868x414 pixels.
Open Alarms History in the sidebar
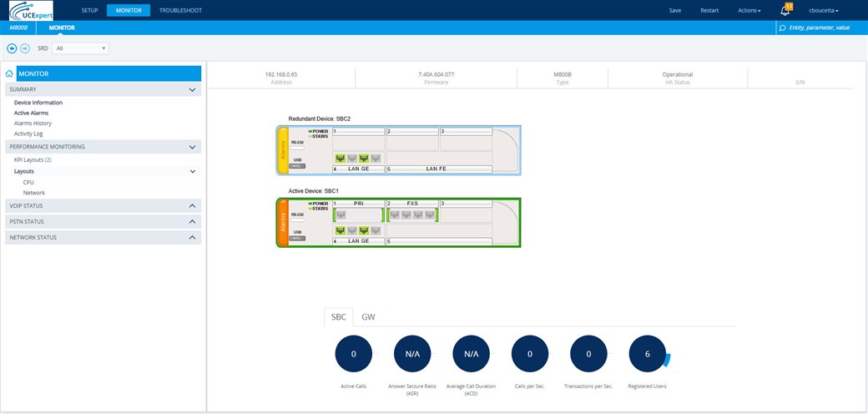click(x=33, y=123)
